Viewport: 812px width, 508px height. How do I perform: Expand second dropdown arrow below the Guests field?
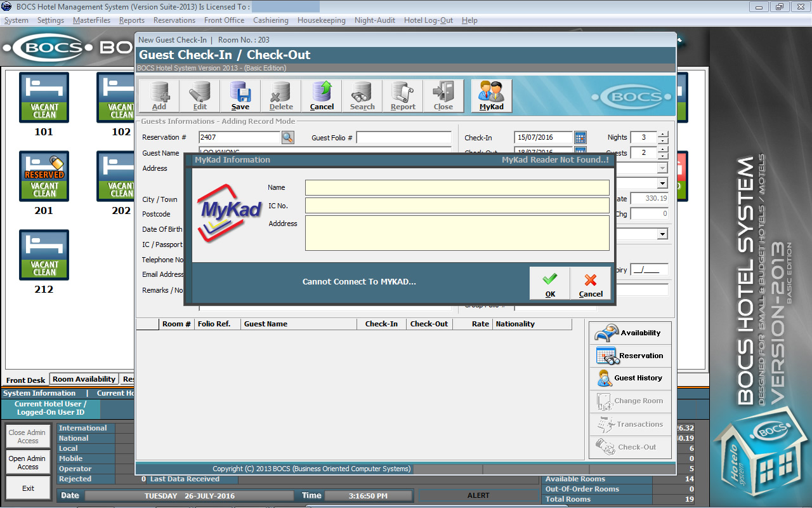pos(663,184)
